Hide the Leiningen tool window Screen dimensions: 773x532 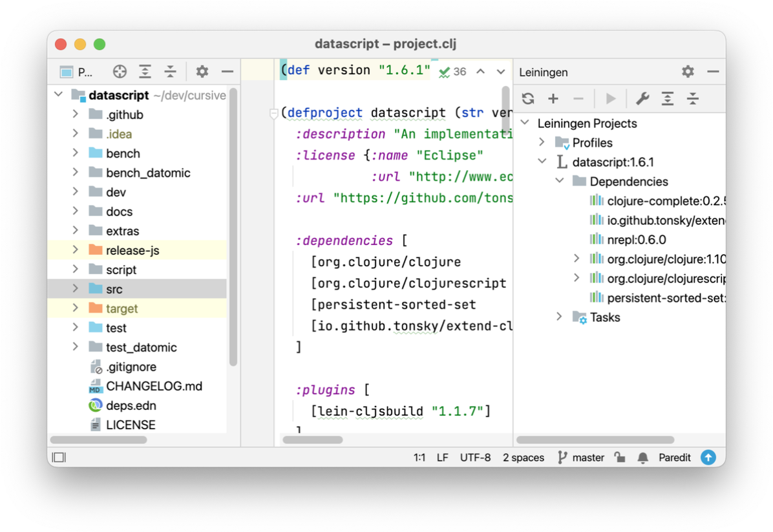[713, 72]
